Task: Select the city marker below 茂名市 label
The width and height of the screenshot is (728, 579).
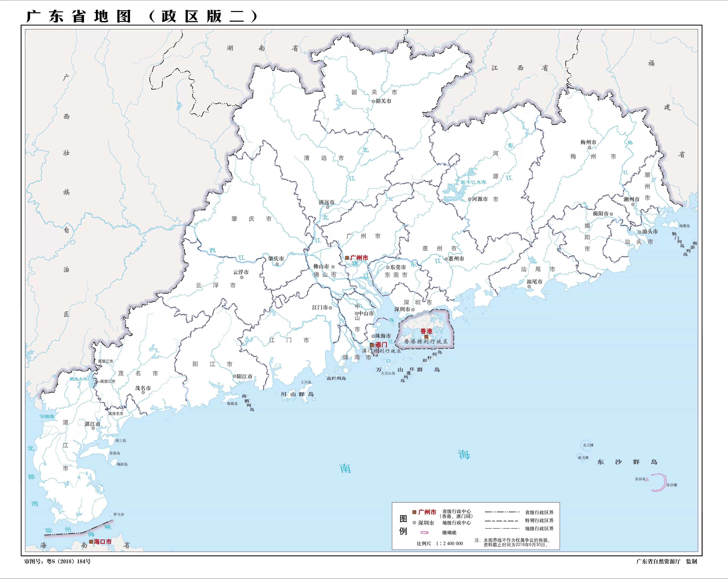Action: point(143,392)
